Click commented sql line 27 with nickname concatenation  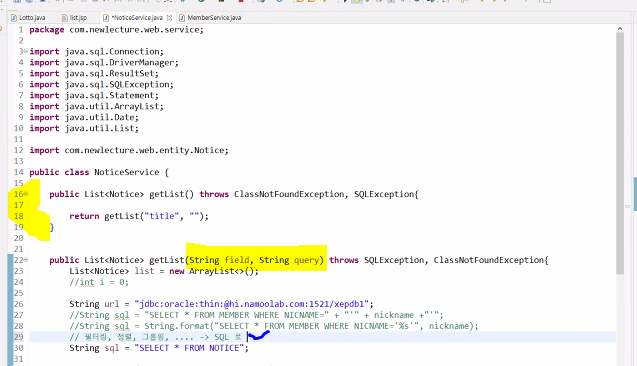tap(256, 315)
